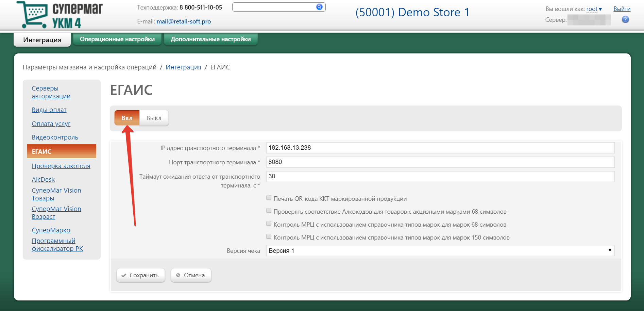Click the Выйти logout link

622,9
